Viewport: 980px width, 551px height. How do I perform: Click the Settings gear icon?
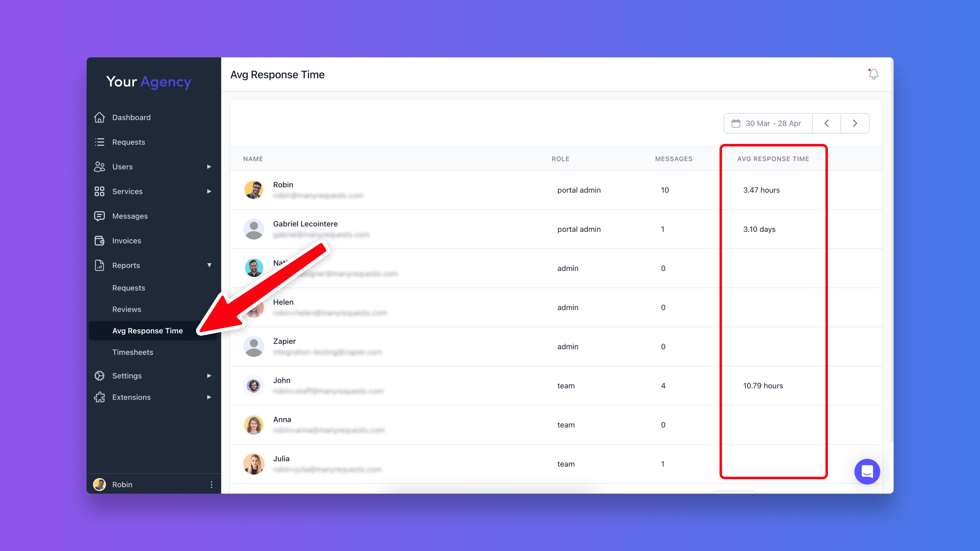pos(99,376)
